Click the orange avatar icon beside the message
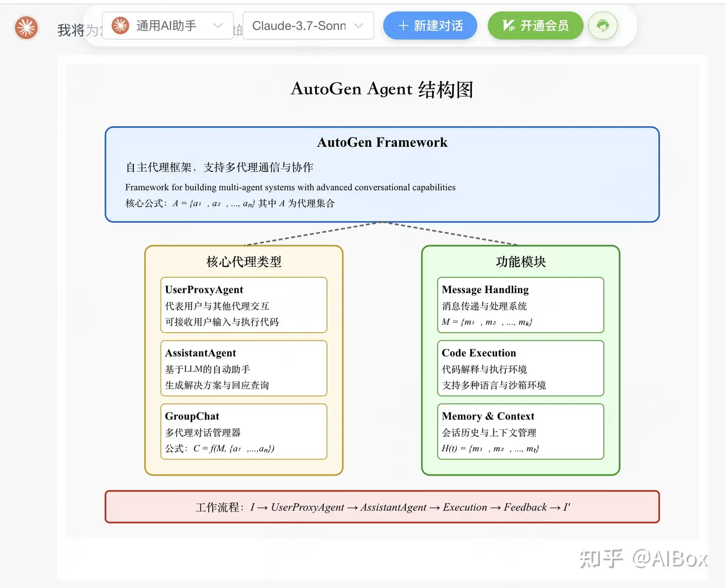This screenshot has width=726, height=588. (x=26, y=27)
